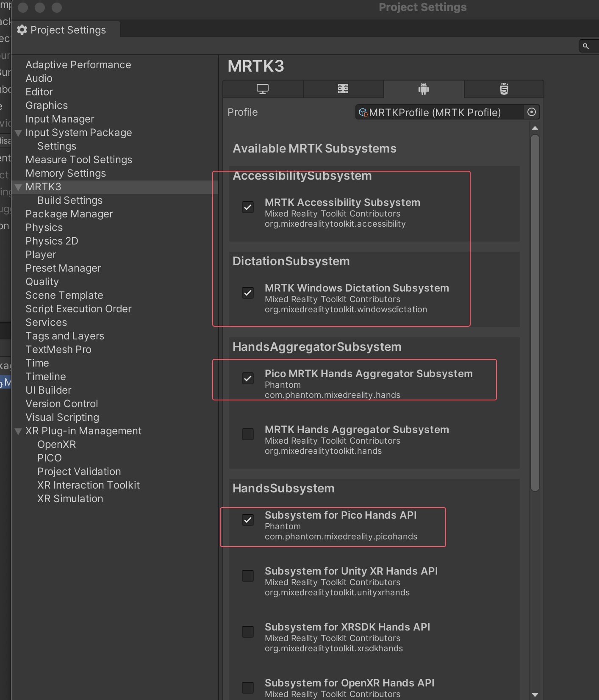This screenshot has width=599, height=700.
Task: Open TextMesh Pro settings
Action: 58,350
